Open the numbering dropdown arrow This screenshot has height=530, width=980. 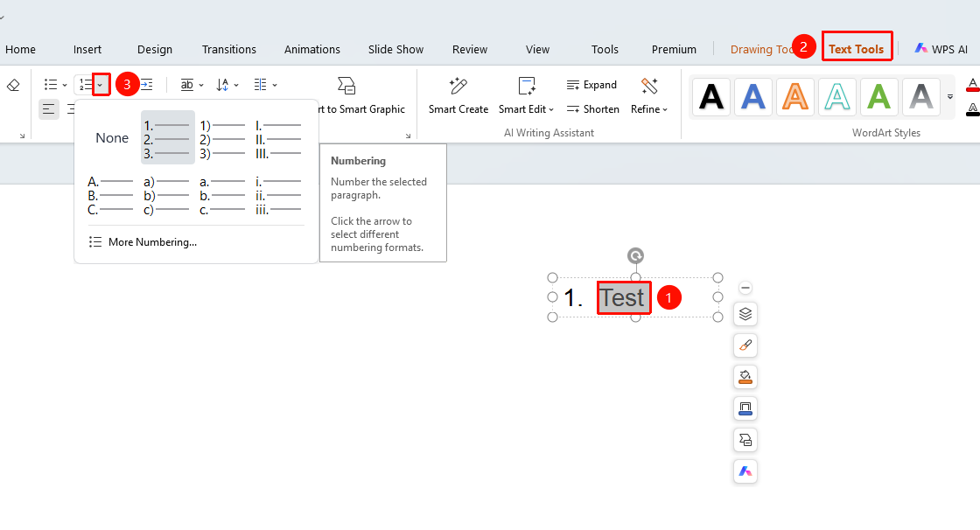[x=101, y=85]
